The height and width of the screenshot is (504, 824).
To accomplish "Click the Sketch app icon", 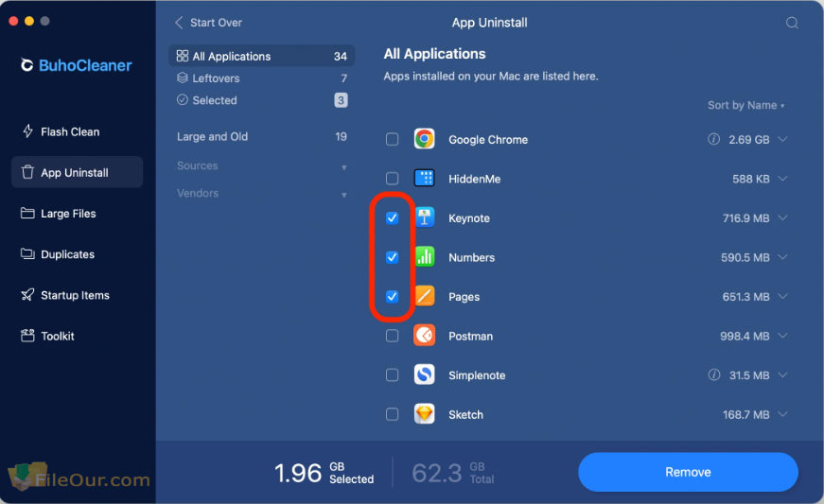I will [424, 414].
